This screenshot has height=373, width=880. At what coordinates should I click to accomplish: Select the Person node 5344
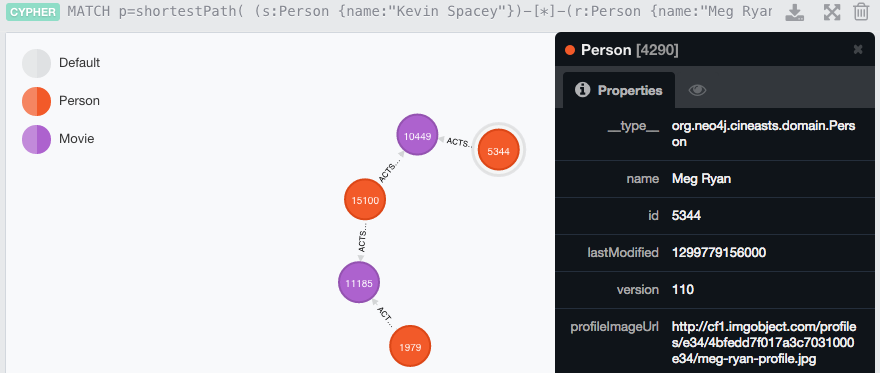(499, 150)
